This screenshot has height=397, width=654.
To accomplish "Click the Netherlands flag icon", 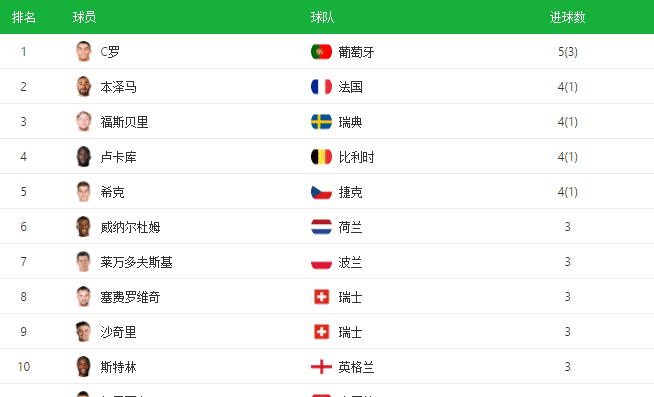I will point(321,227).
